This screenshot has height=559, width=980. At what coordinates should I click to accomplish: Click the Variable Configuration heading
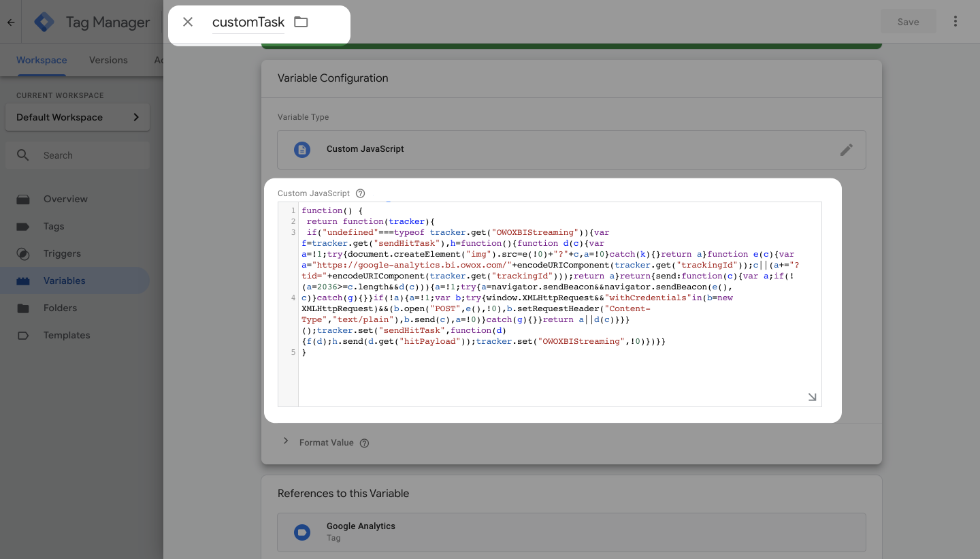[x=333, y=78]
